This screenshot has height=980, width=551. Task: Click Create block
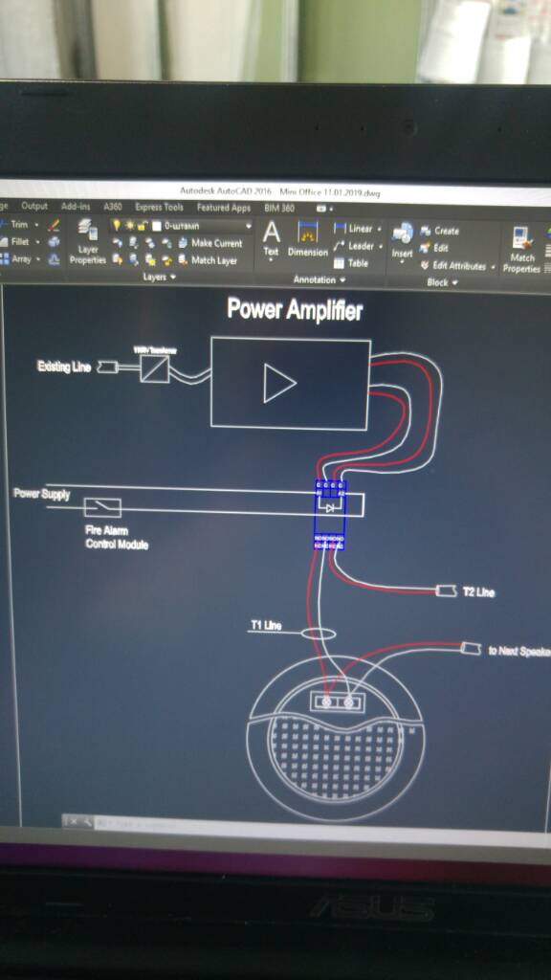[440, 231]
